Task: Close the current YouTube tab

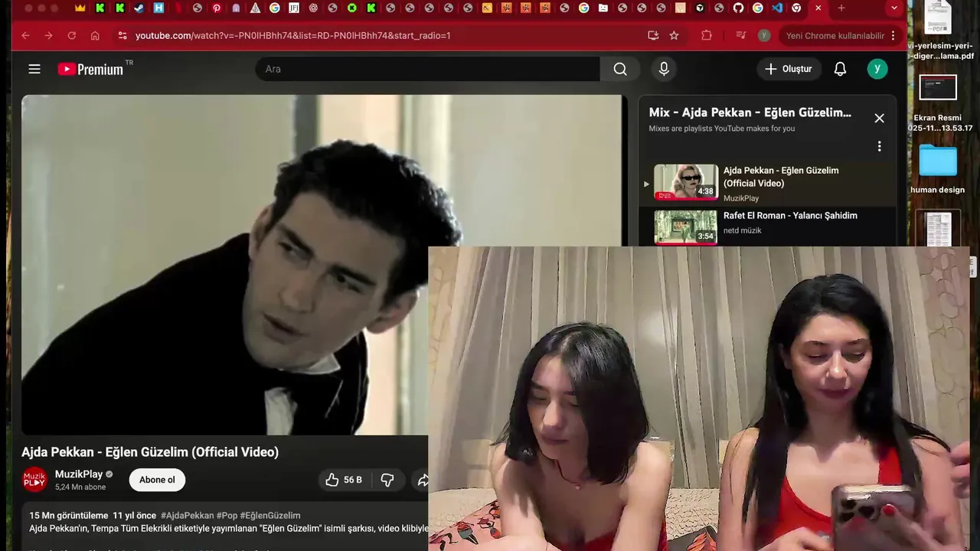Action: point(818,8)
